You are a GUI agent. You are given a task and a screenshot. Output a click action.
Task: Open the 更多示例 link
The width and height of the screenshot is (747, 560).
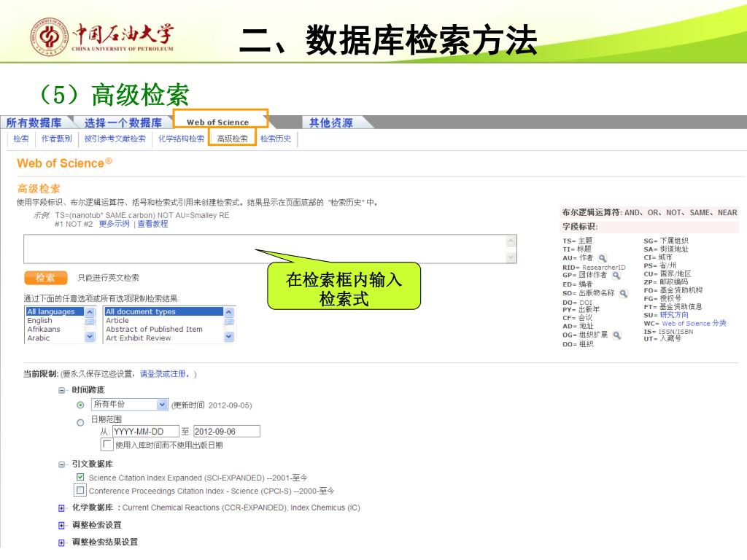(115, 225)
